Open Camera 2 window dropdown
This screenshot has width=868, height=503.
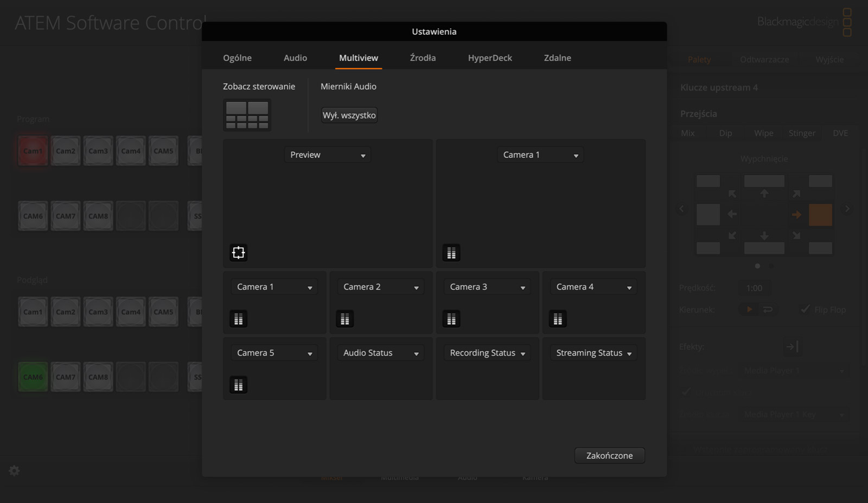[x=381, y=287]
